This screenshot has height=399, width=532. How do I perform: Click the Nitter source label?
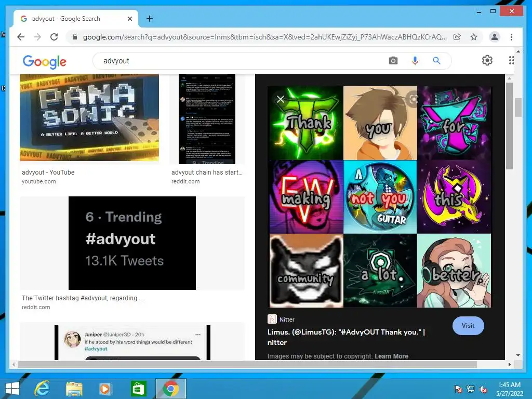point(287,320)
